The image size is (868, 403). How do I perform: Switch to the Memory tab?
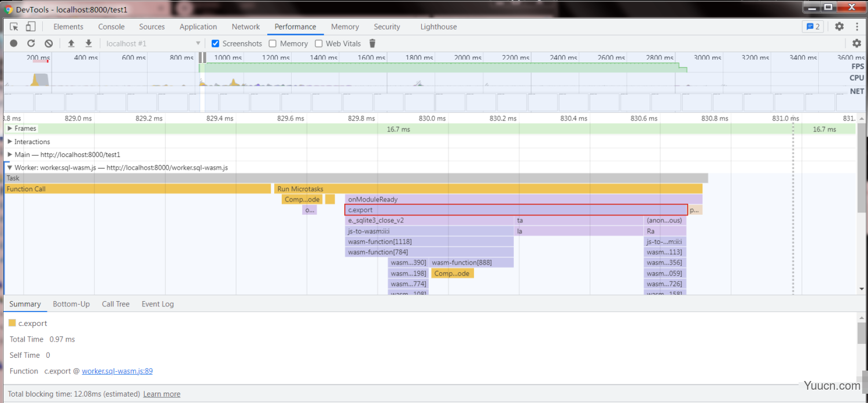345,27
